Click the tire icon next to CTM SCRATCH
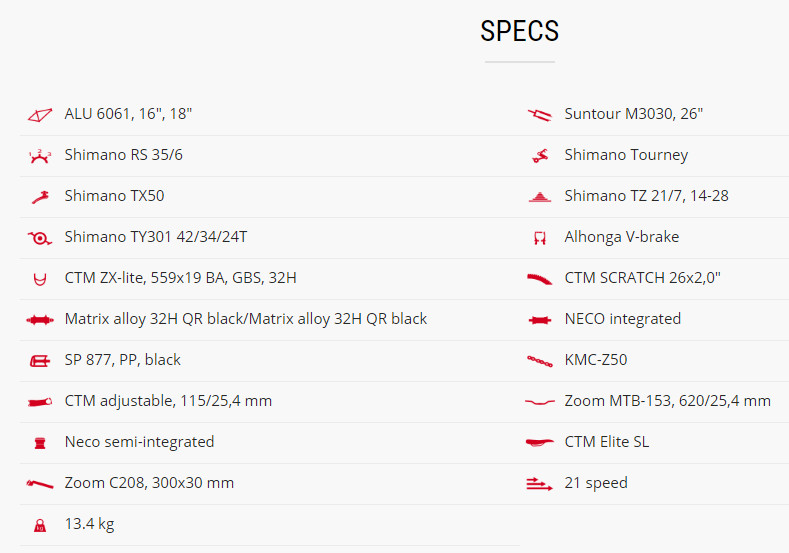789x553 pixels. coord(539,279)
